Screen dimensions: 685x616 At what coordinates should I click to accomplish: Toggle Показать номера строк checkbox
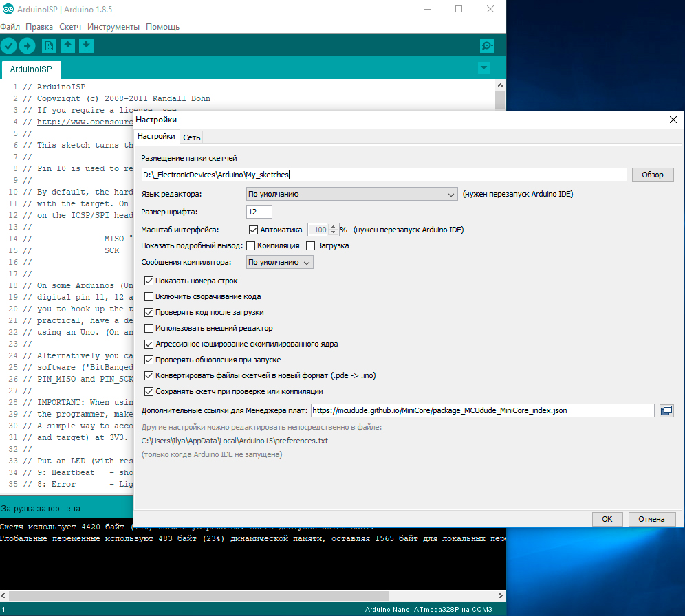coord(149,280)
